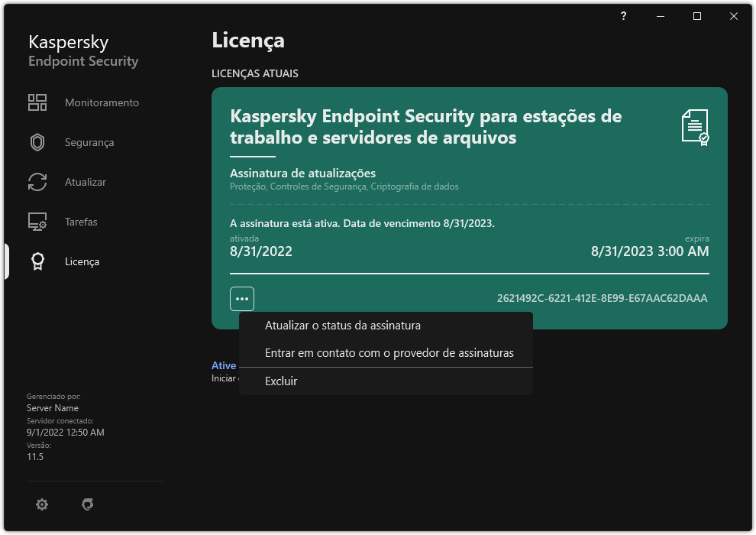Open application settings with the gear icon
This screenshot has height=535, width=756.
42,504
